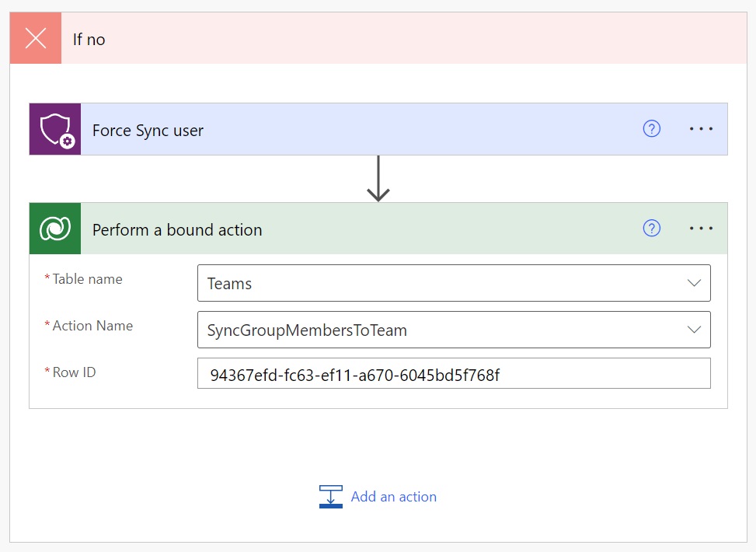756x552 pixels.
Task: Click the Dataverse icon on Perform a bound action
Action: (x=55, y=229)
